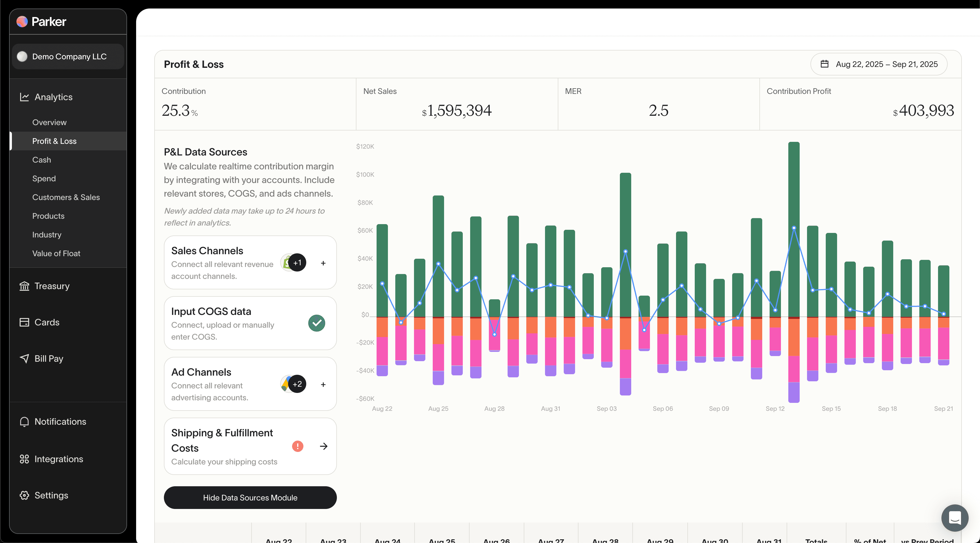Click the Net Sales metric card
Viewport: 980px width, 543px height.
[457, 104]
